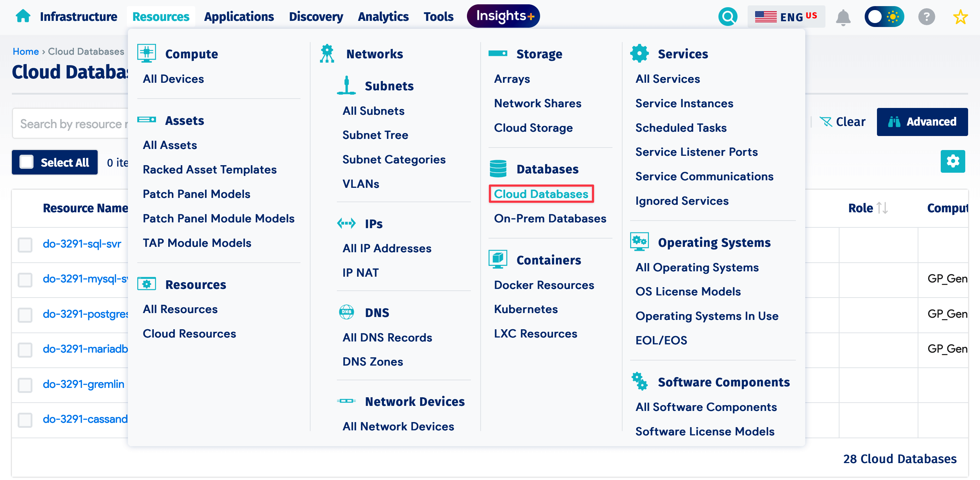The height and width of the screenshot is (480, 980).
Task: Click the Databases cylinder icon in the menu
Action: pyautogui.click(x=498, y=168)
